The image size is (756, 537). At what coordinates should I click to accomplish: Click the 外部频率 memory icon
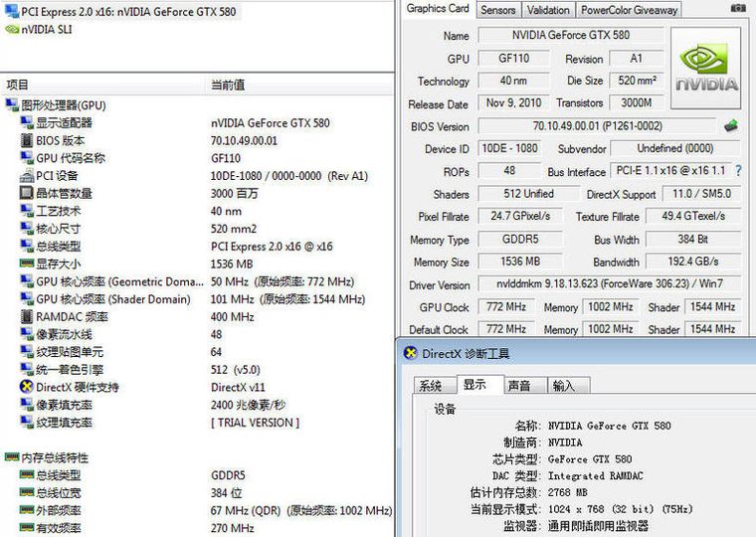point(27,509)
